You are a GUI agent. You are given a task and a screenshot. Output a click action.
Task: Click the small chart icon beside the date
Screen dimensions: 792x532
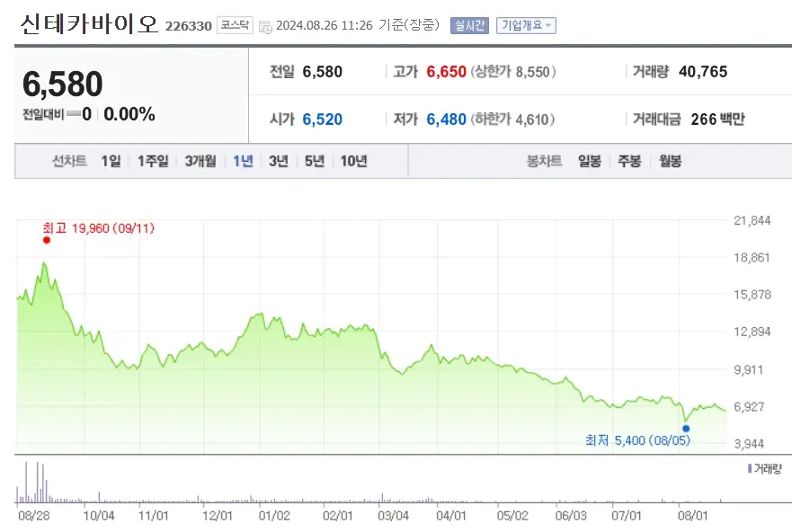(264, 26)
